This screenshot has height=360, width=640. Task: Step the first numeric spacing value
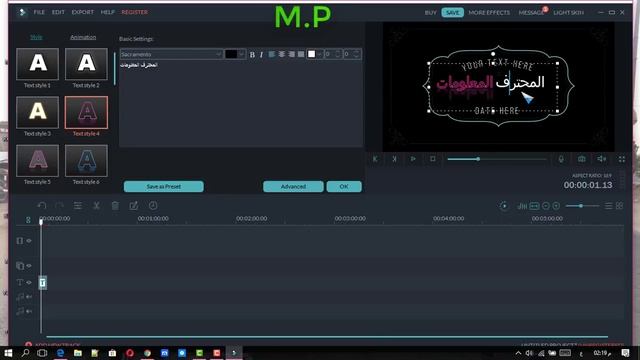(338, 54)
